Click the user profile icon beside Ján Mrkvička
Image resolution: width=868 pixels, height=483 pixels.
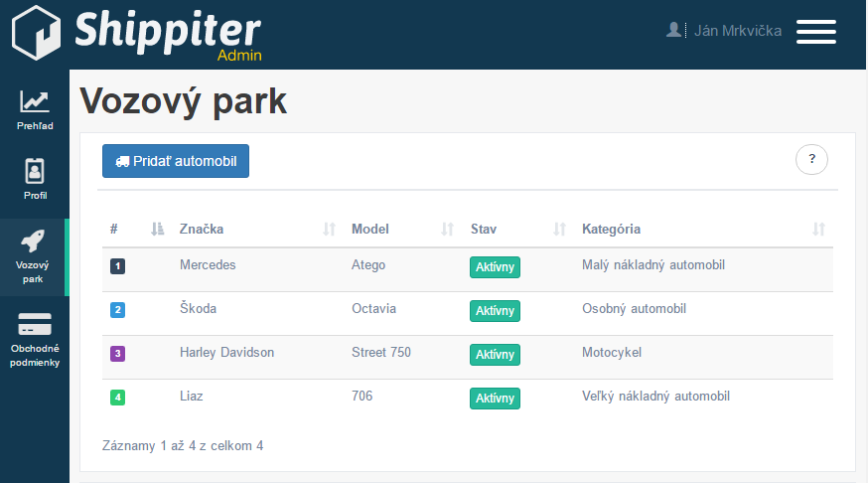click(x=674, y=30)
